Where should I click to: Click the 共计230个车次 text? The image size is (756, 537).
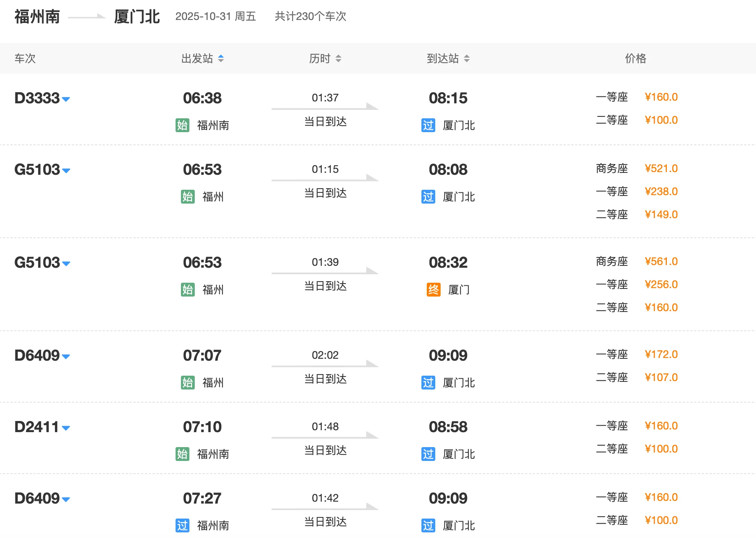coord(310,16)
